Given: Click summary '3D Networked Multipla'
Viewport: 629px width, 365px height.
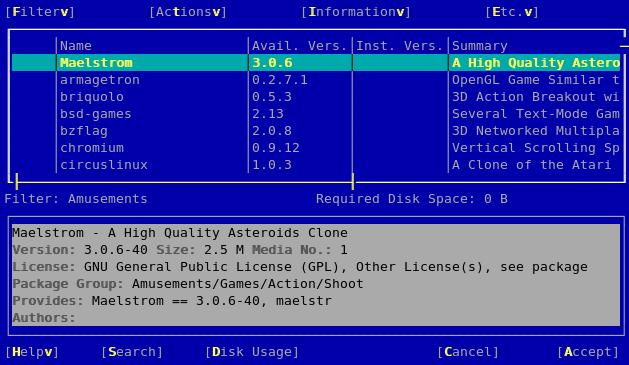Looking at the screenshot, I should [536, 131].
